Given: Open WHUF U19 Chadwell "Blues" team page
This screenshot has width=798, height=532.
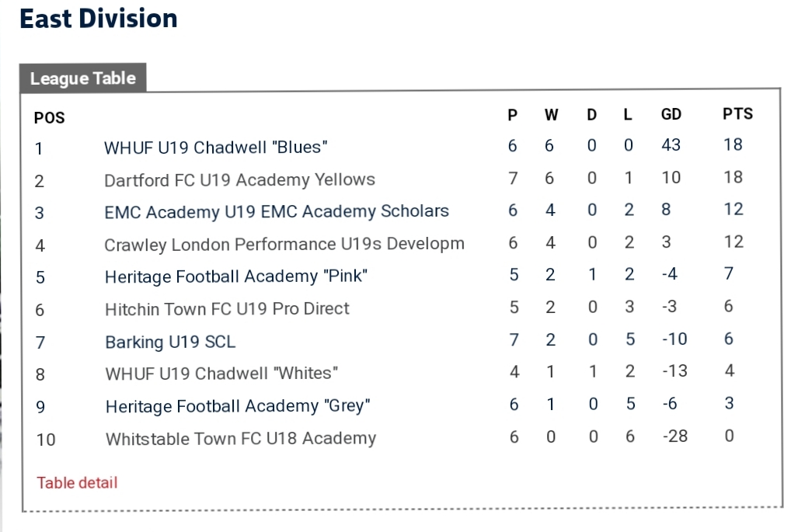Looking at the screenshot, I should tap(216, 148).
